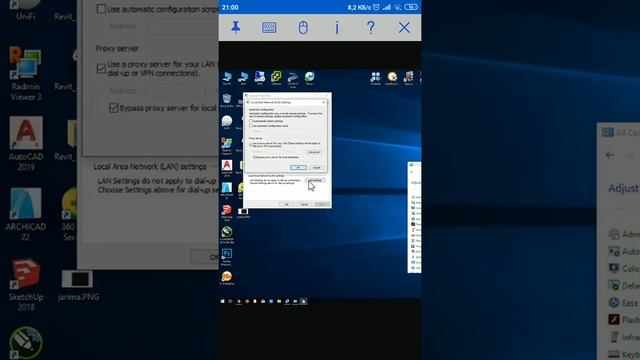Launch CorelDRAW icon in remote view column
Viewport: 640px width, 360px height.
[x=227, y=235]
